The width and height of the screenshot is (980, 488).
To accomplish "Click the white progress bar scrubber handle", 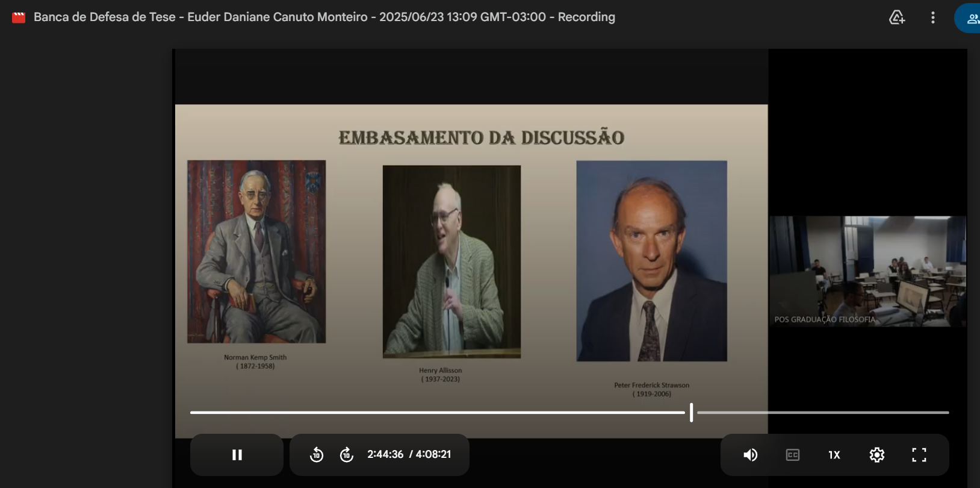I will click(x=691, y=413).
